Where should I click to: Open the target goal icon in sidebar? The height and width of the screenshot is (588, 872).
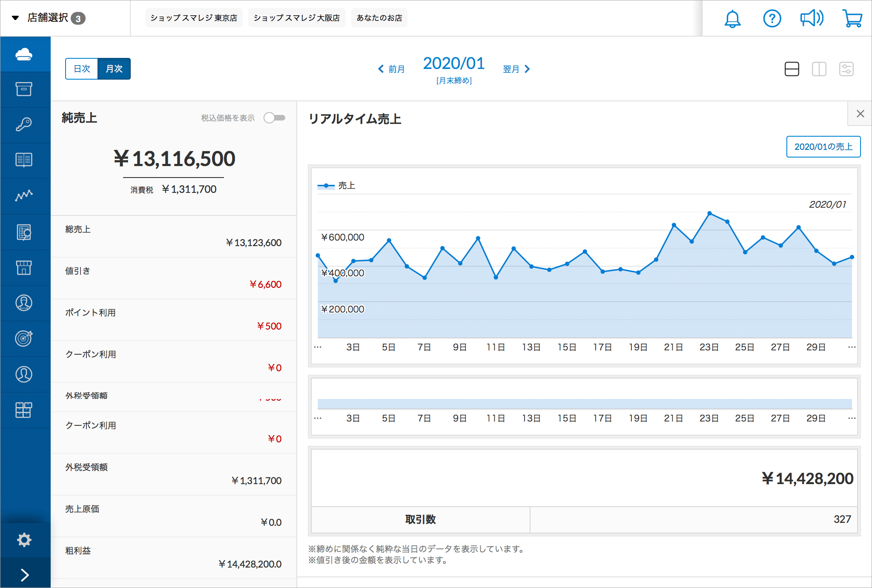click(x=24, y=338)
